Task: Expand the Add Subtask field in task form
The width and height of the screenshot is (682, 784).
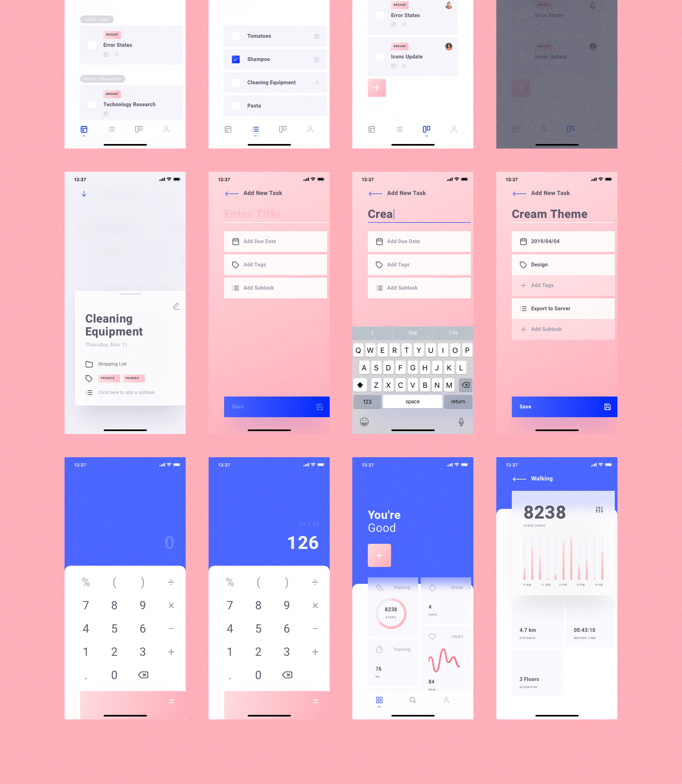Action: pos(275,287)
